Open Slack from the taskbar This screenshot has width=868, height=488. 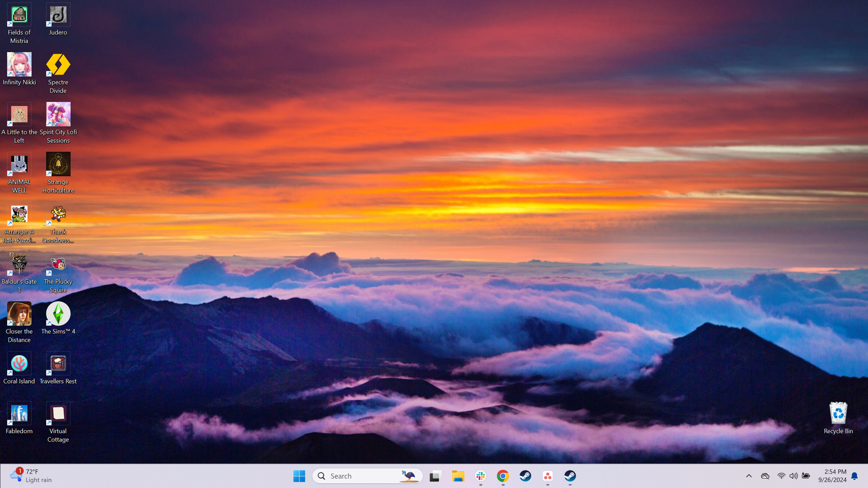tap(481, 476)
